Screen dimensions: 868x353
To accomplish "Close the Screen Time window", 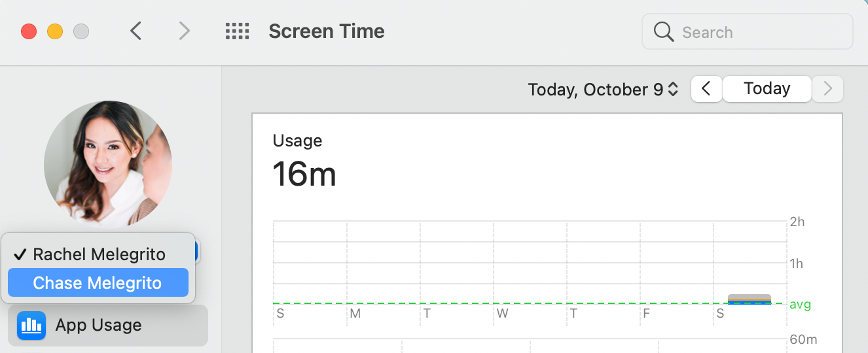I will pos(29,31).
